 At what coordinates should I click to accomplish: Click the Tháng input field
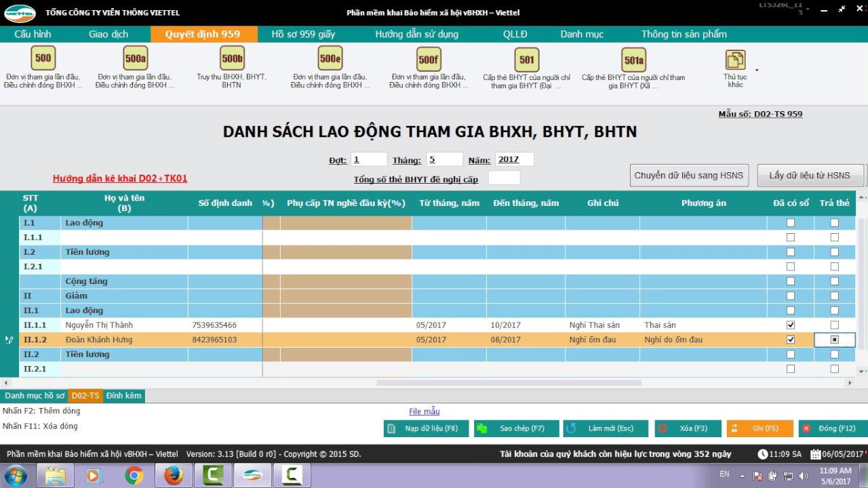point(444,159)
